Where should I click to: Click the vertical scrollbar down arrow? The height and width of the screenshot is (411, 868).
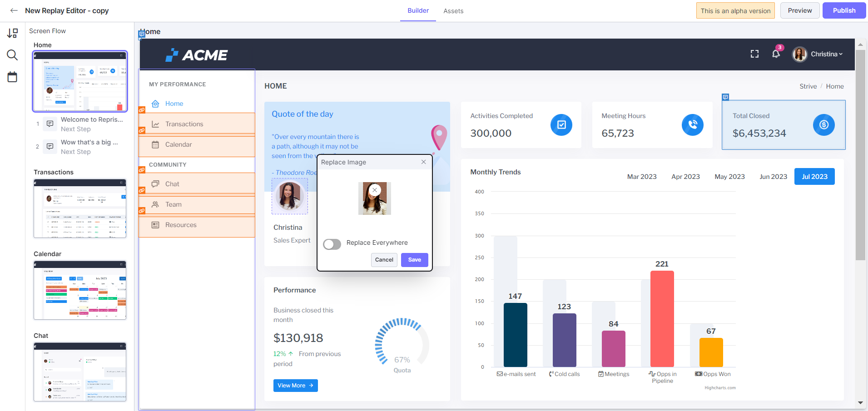click(x=860, y=403)
